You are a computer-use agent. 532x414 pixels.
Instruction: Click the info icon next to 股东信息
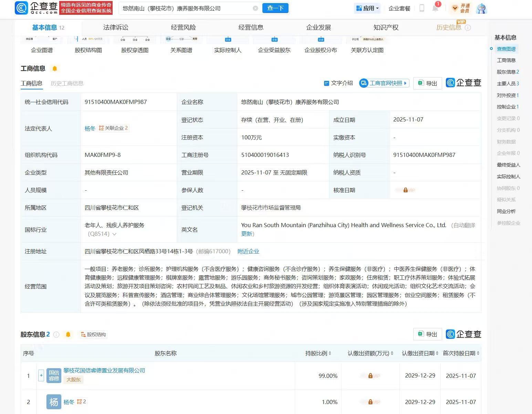(x=56, y=335)
